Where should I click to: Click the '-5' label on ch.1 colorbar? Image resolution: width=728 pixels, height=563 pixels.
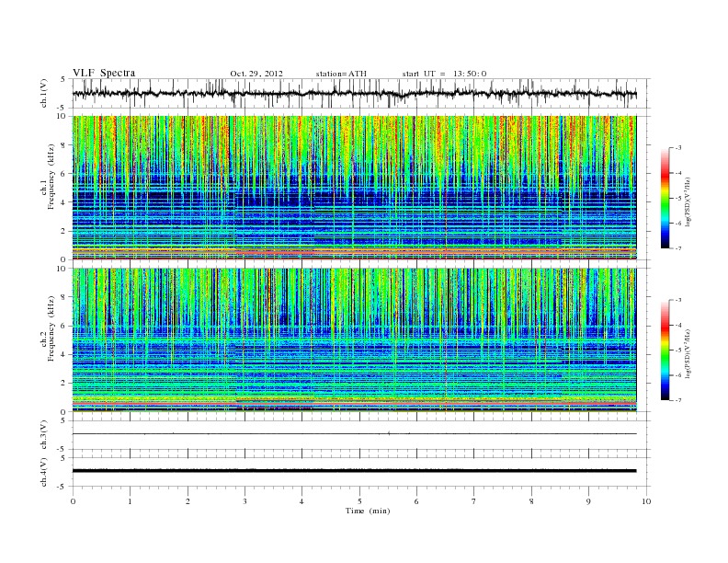pos(677,198)
